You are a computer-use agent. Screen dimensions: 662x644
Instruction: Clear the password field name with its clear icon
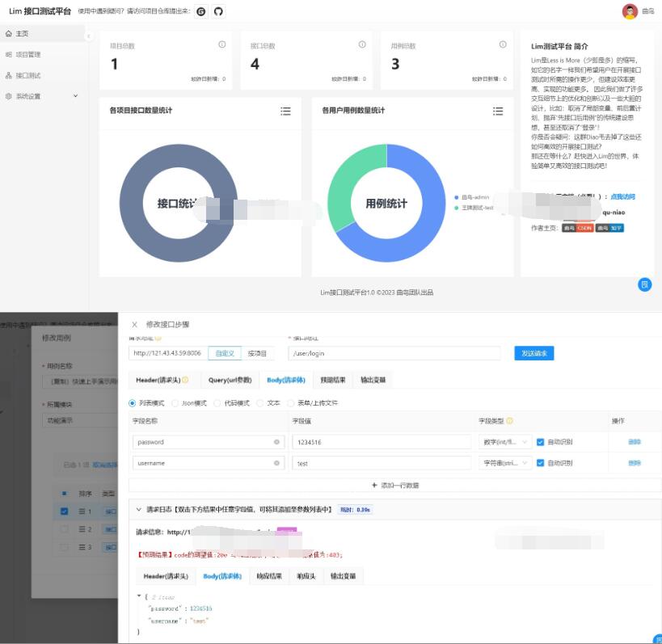[276, 442]
